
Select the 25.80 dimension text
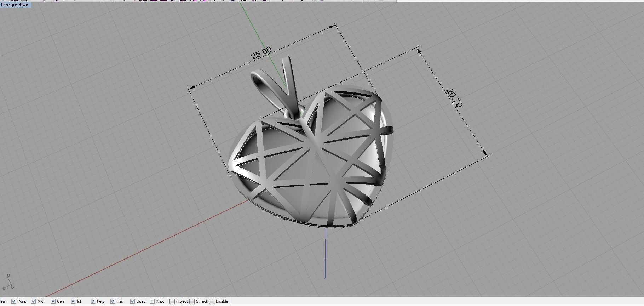tap(261, 53)
